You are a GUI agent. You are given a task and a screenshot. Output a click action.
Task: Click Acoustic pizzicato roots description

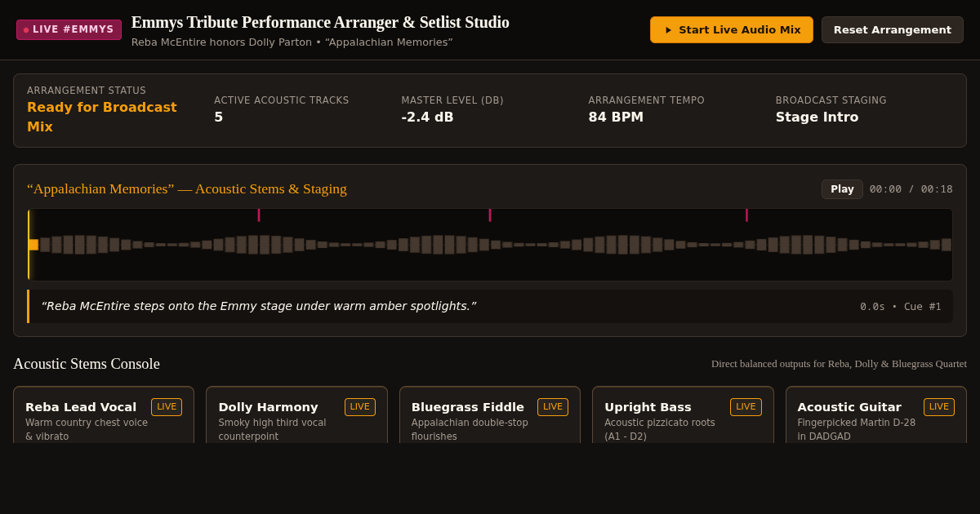660,429
